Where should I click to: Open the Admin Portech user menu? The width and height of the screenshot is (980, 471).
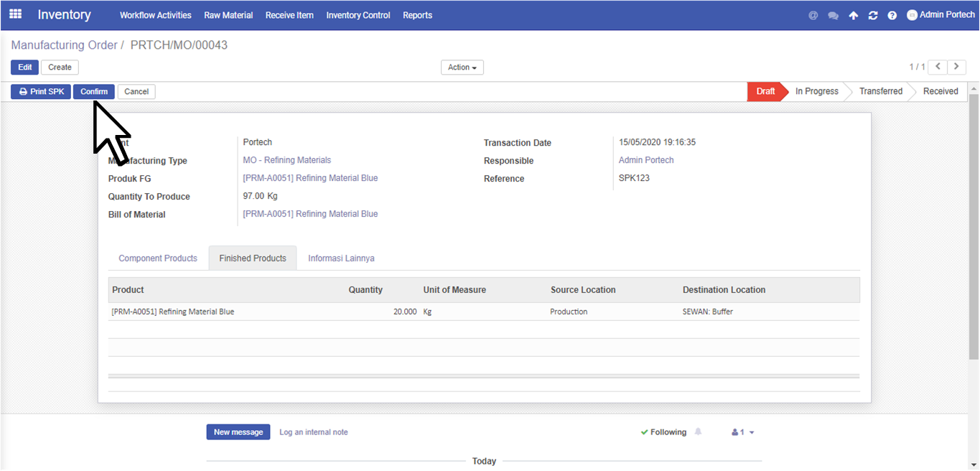[x=941, y=14]
